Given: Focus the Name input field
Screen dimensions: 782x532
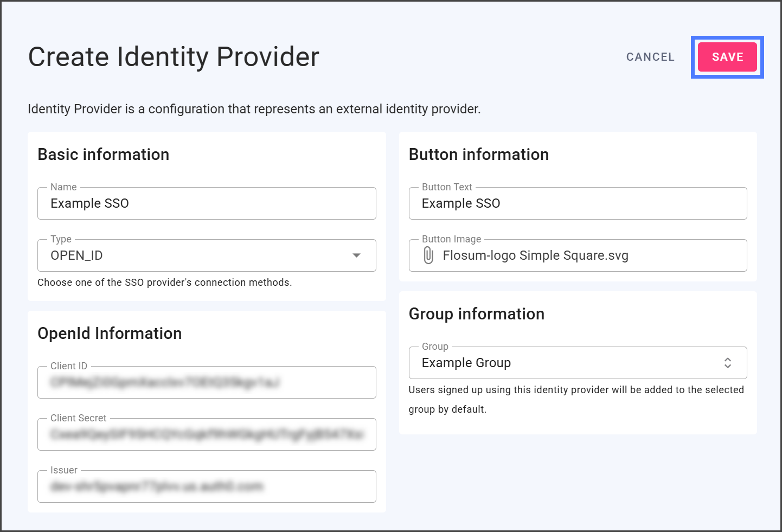Looking at the screenshot, I should 206,203.
